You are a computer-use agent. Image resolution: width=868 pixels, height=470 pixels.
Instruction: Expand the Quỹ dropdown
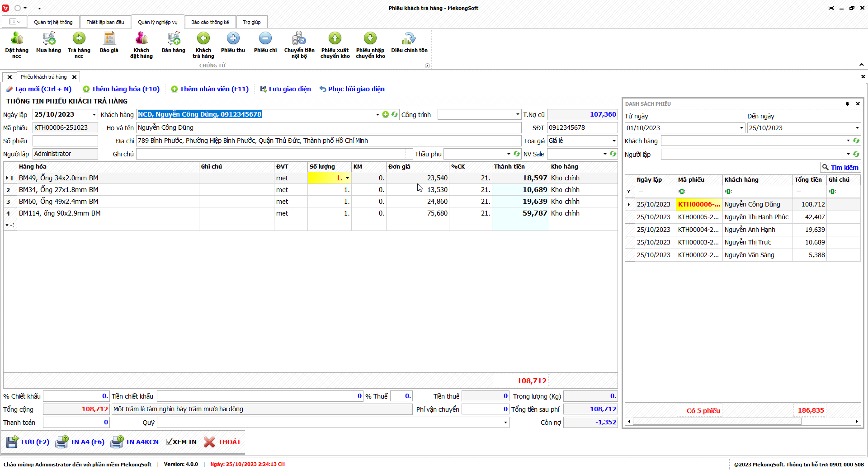click(x=505, y=423)
